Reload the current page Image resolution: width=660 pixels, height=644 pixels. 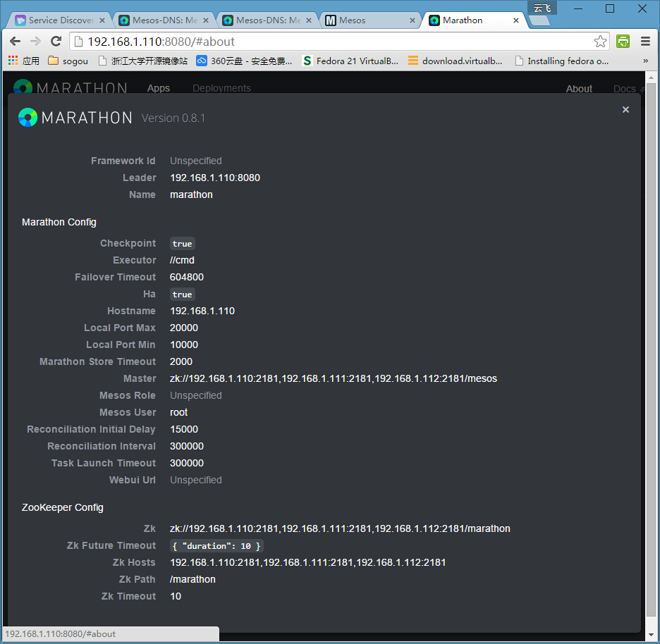point(56,42)
